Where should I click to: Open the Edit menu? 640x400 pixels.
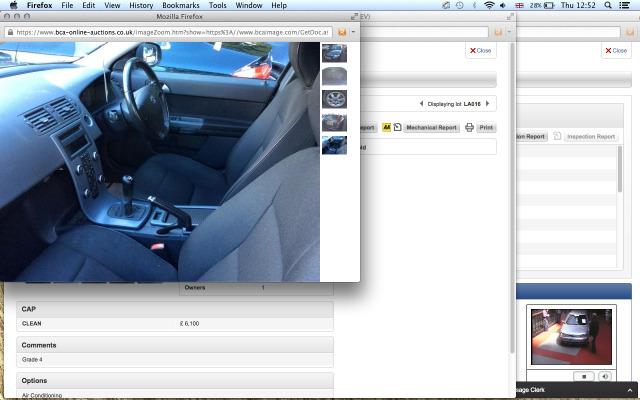click(89, 5)
